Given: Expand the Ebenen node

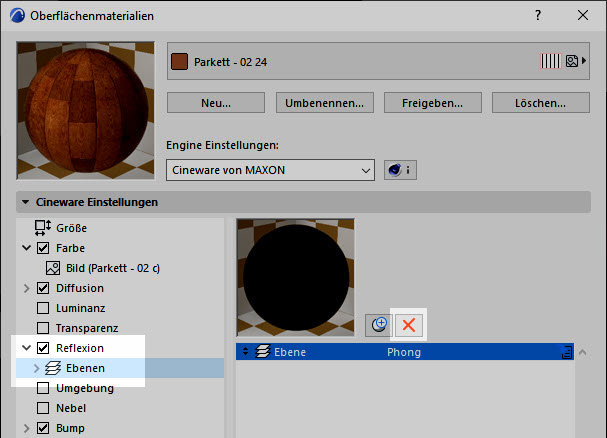Looking at the screenshot, I should pyautogui.click(x=36, y=368).
